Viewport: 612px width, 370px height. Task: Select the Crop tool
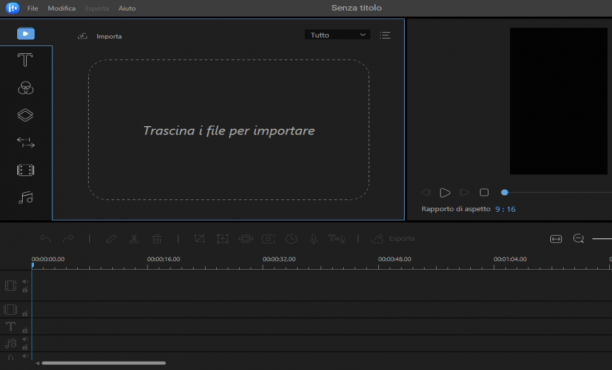point(199,238)
